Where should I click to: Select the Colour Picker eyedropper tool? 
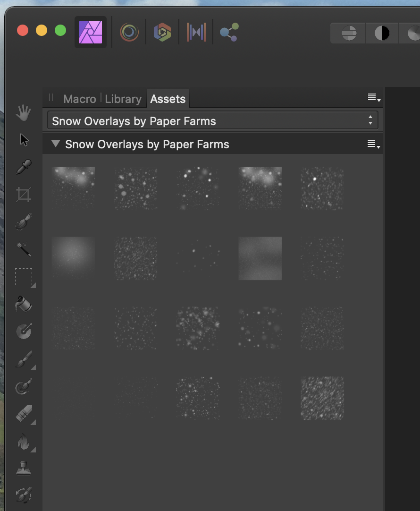[x=24, y=167]
